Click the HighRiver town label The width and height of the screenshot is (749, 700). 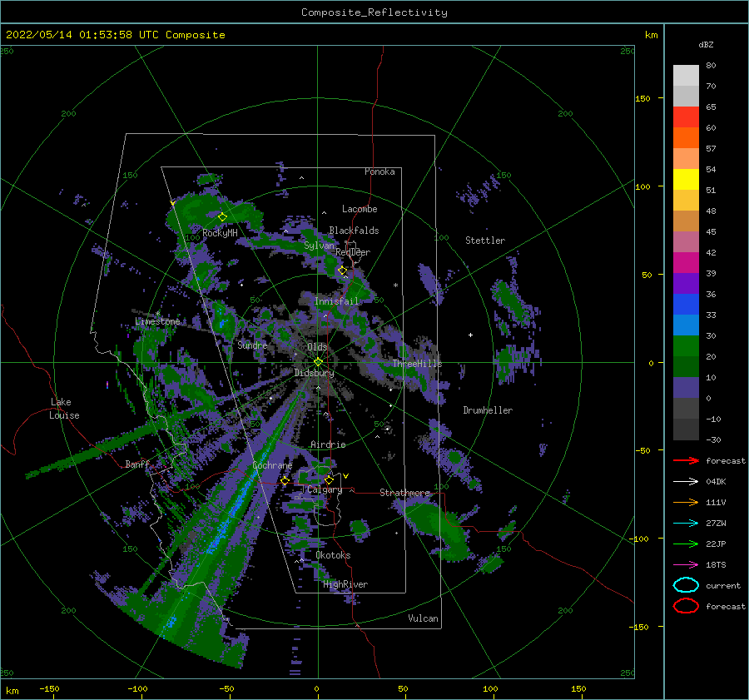(x=345, y=584)
